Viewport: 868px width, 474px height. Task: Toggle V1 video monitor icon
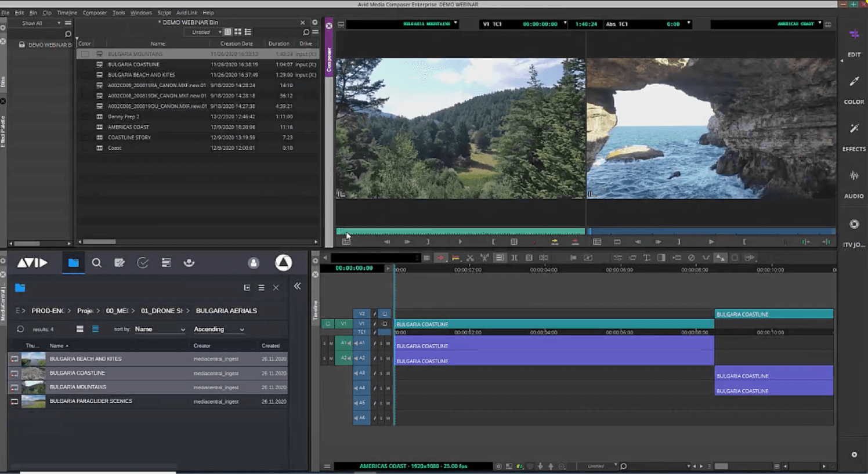point(384,324)
